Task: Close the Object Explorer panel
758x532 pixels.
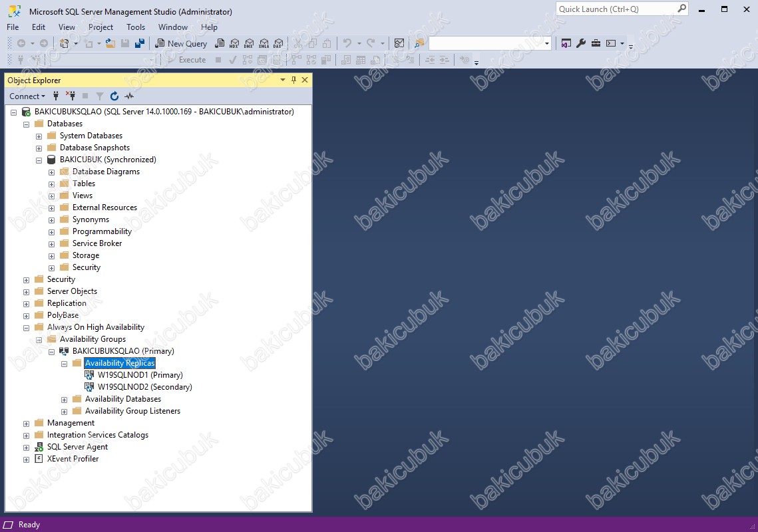Action: pos(305,80)
